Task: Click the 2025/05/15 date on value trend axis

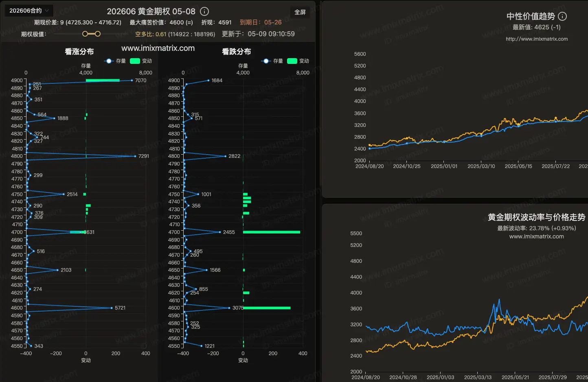Action: [518, 166]
